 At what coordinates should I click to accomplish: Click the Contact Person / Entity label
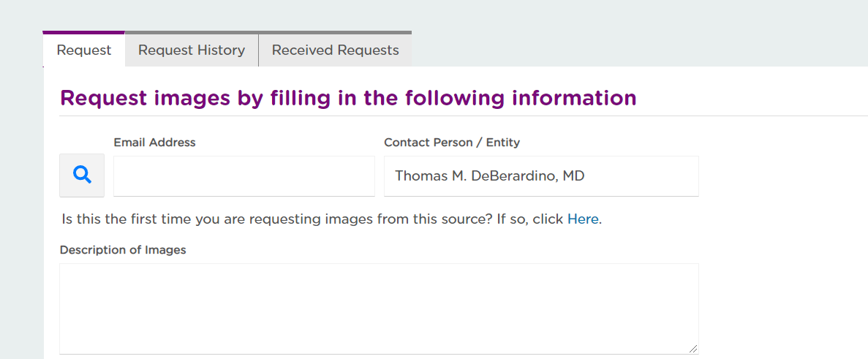(452, 143)
